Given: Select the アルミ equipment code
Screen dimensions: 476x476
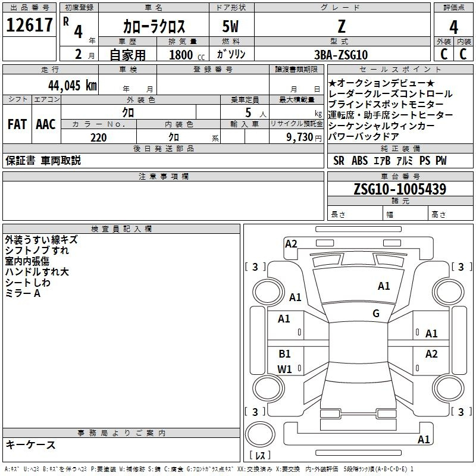Looking at the screenshot, I should click(x=405, y=161).
